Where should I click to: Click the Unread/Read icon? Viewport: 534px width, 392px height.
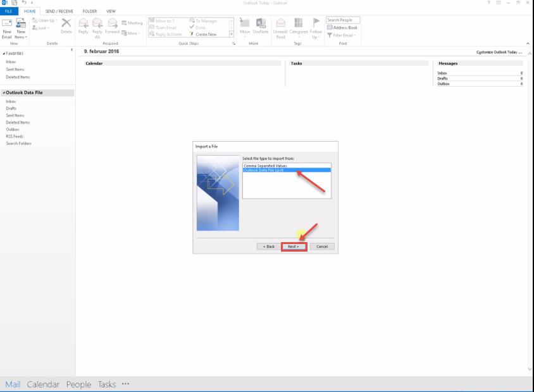click(280, 23)
